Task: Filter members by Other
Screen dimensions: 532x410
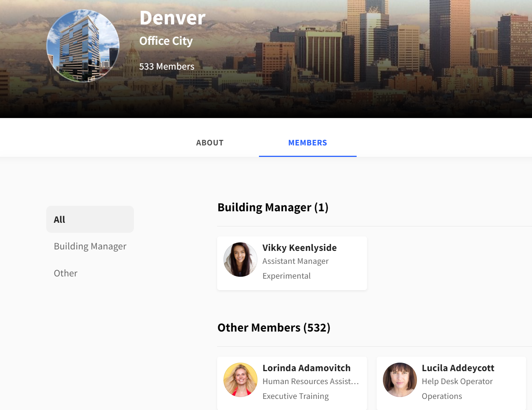Action: coord(65,273)
